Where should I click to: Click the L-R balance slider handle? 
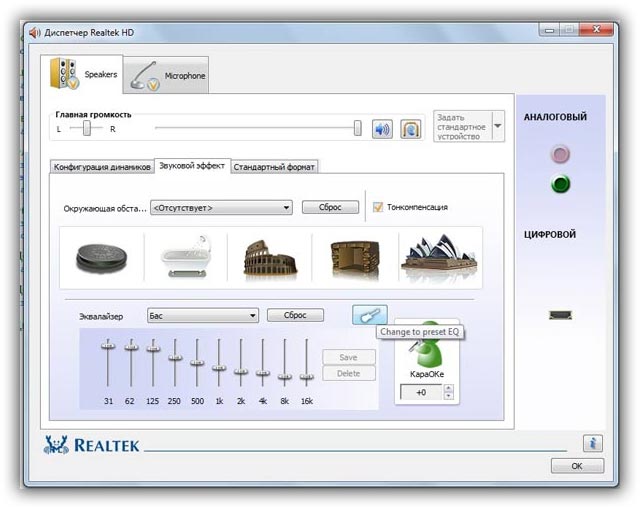coord(87,128)
